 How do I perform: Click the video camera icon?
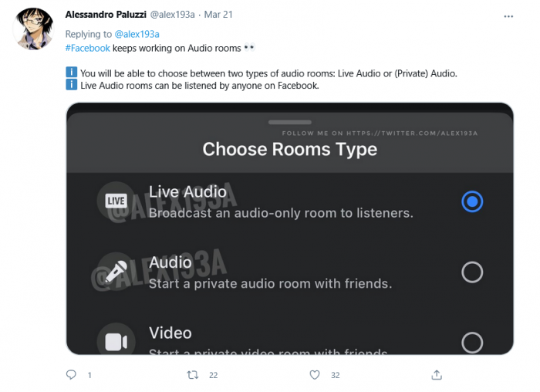[116, 342]
